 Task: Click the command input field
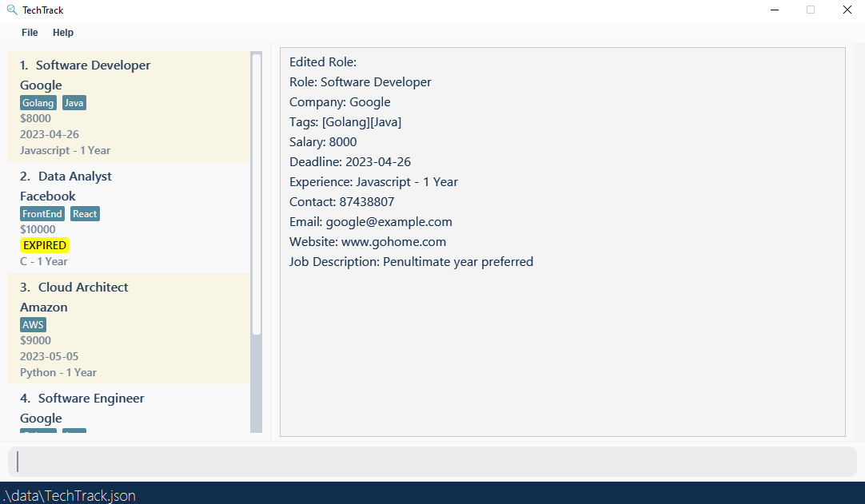pos(432,462)
